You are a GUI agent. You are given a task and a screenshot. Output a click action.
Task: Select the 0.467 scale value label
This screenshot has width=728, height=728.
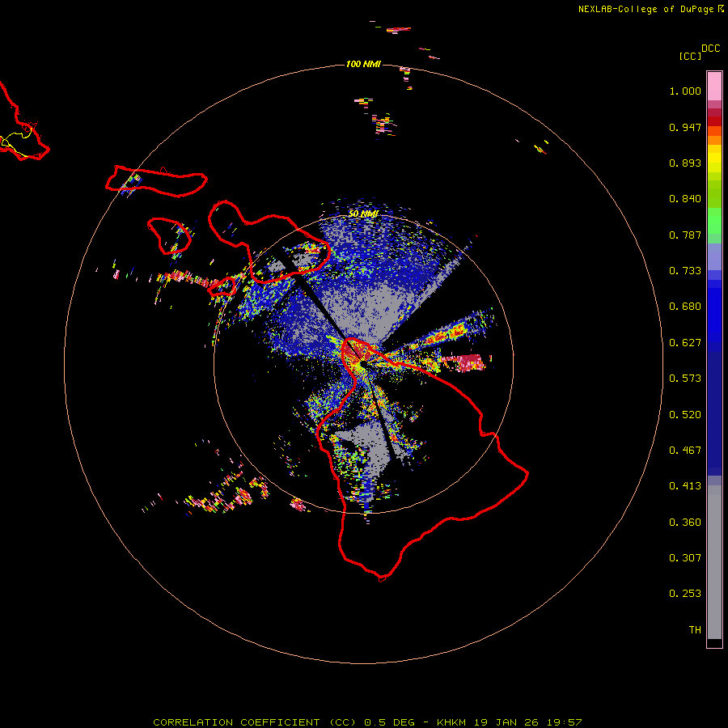coord(685,451)
